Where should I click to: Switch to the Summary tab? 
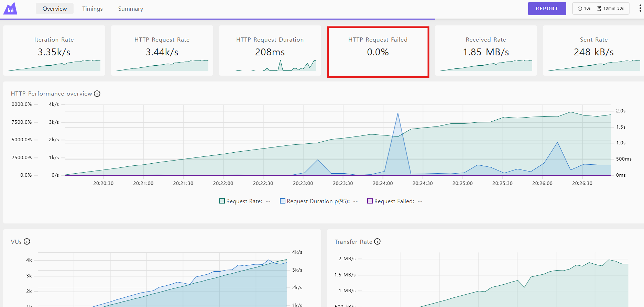point(131,9)
